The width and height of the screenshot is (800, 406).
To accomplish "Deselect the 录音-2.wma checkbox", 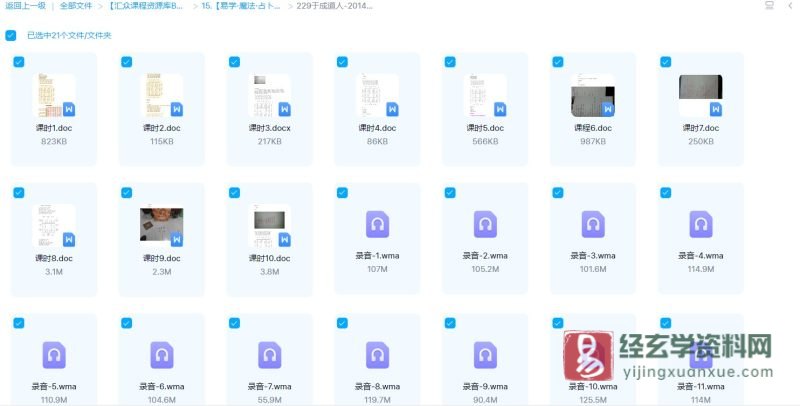I will point(449,191).
